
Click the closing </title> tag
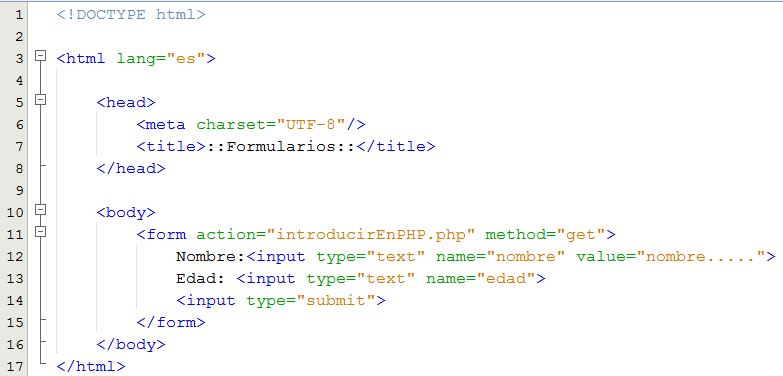tap(395, 146)
